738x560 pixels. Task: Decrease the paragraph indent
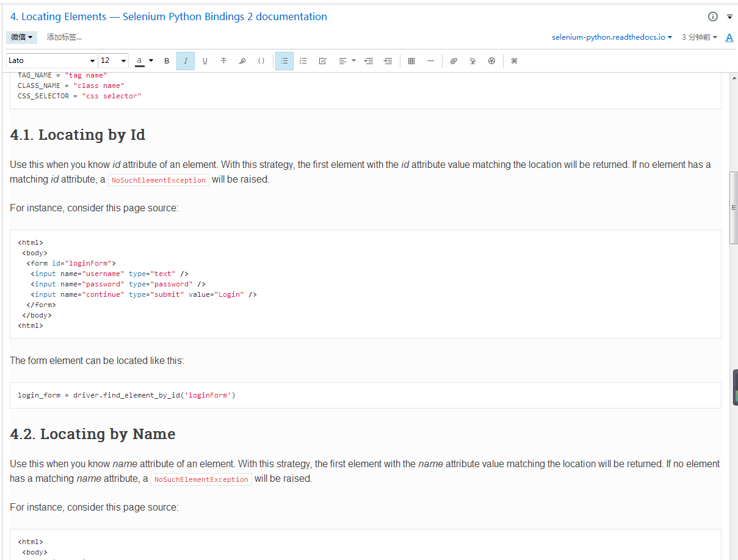click(369, 61)
